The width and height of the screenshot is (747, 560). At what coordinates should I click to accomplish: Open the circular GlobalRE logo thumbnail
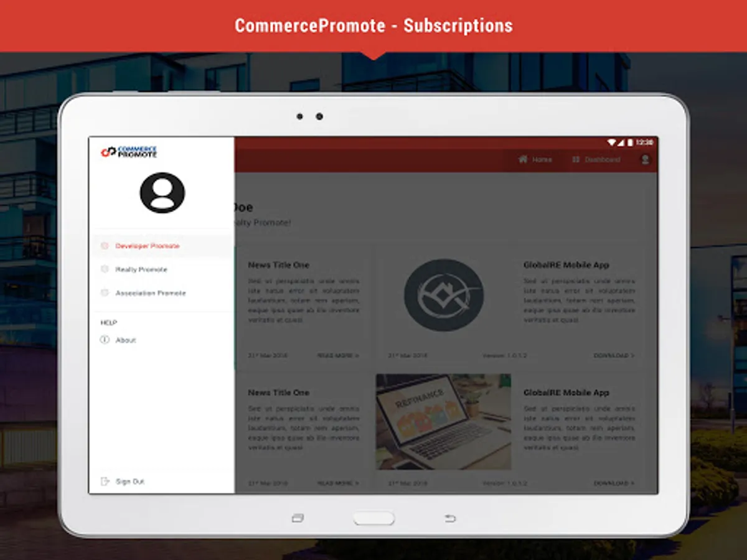(444, 295)
